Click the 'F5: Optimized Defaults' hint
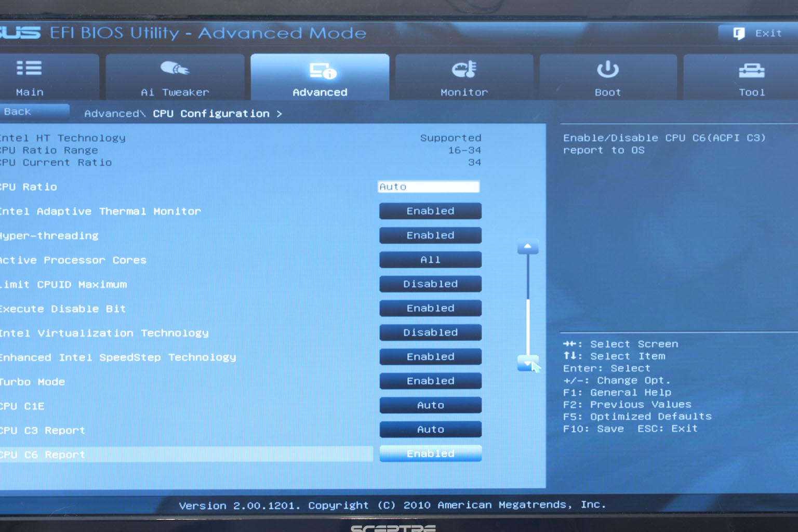The height and width of the screenshot is (532, 798). [637, 417]
